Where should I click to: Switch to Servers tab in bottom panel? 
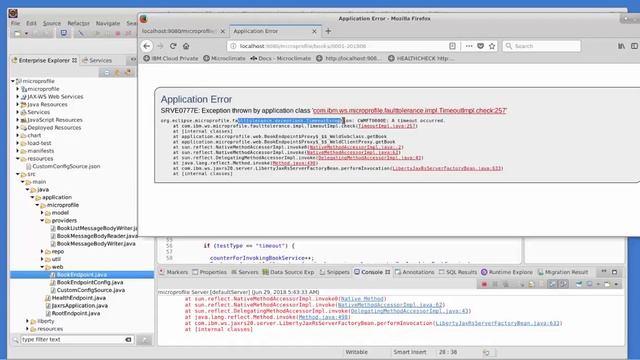[245, 272]
